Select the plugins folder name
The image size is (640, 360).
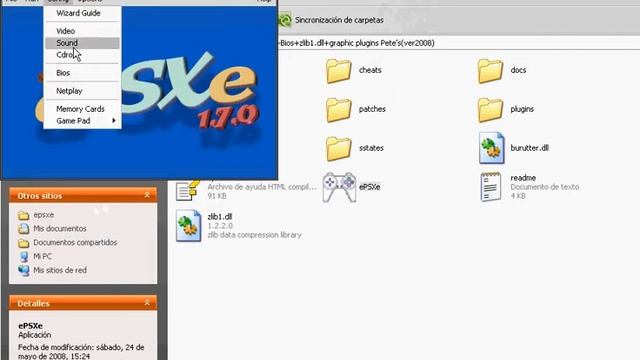pyautogui.click(x=522, y=109)
